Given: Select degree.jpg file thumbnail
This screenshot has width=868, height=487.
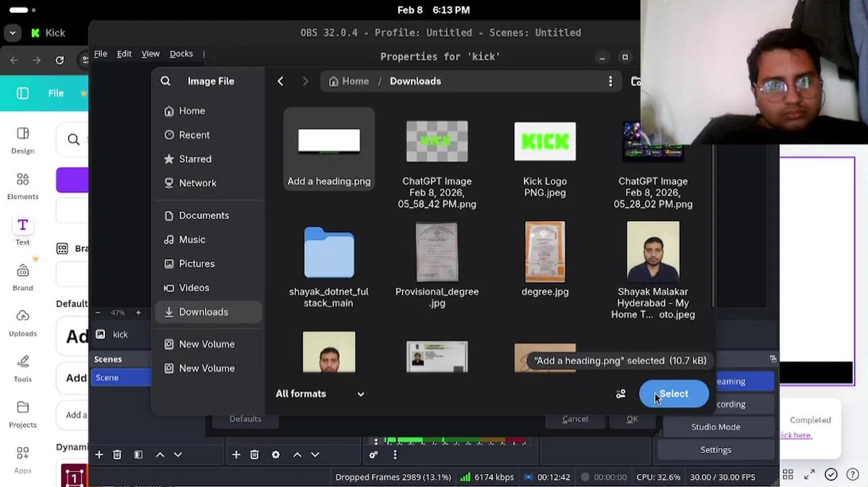Looking at the screenshot, I should [x=545, y=252].
